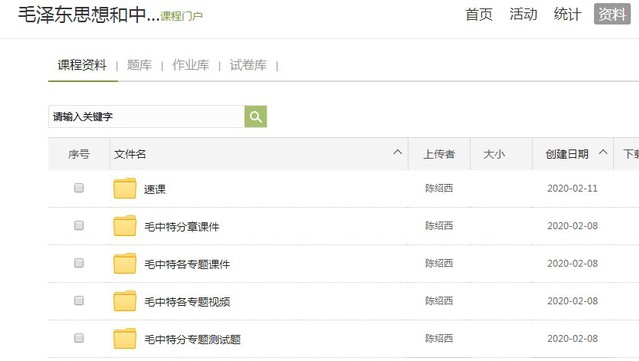Switch to the 题库 tab

pos(139,65)
